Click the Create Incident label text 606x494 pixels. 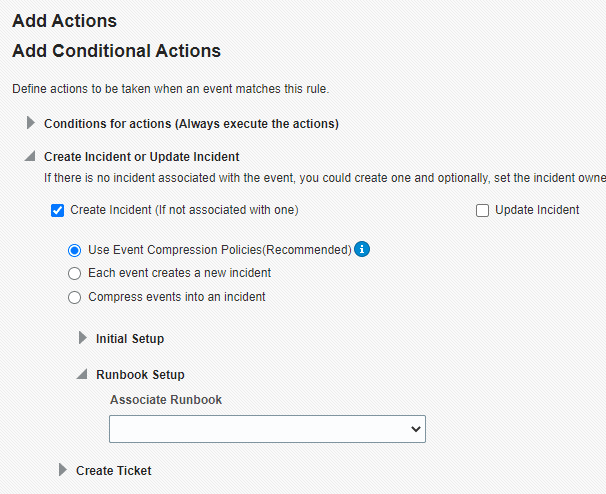184,210
